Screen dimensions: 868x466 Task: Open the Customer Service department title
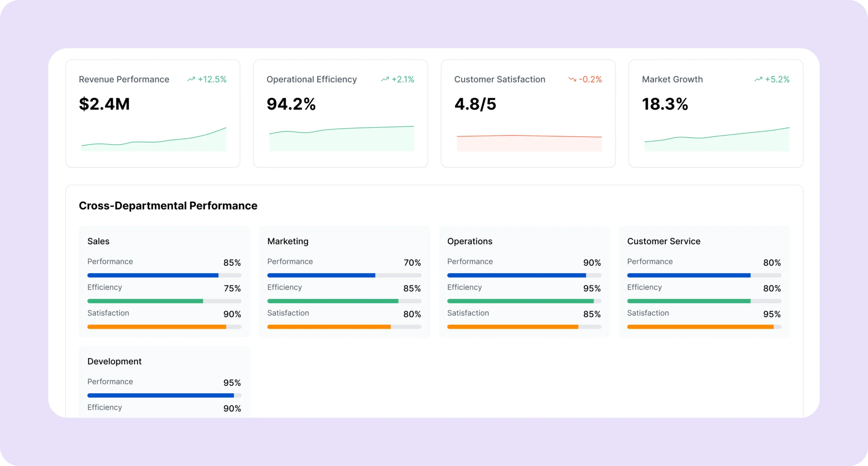coord(664,241)
